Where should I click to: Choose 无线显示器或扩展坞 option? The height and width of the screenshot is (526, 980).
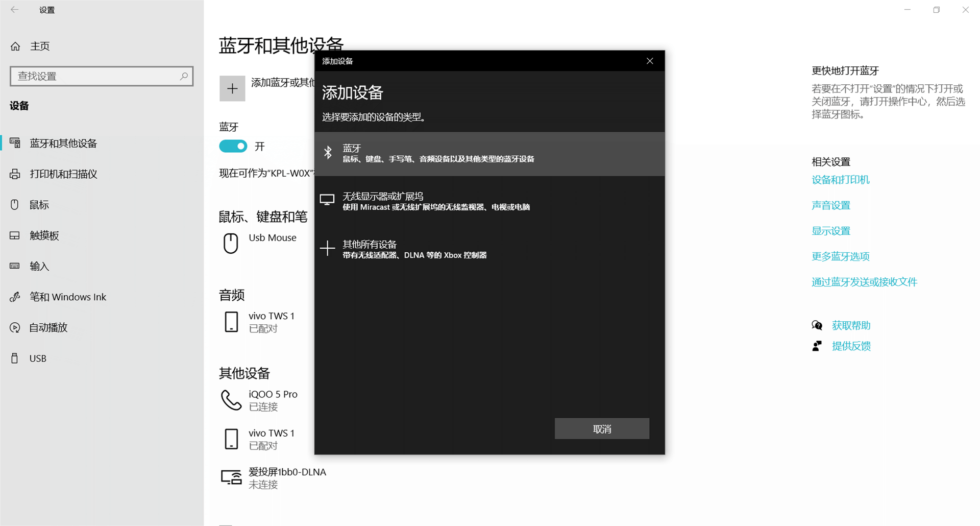[x=489, y=201]
